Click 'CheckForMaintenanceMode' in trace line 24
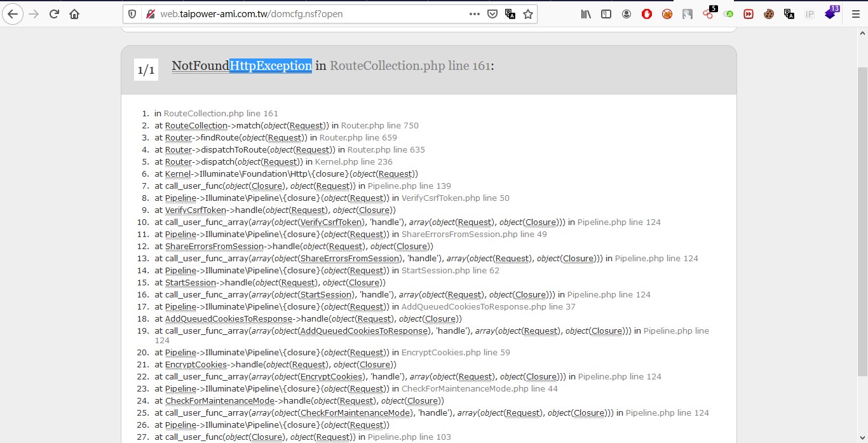Image resolution: width=868 pixels, height=443 pixels. (x=220, y=400)
